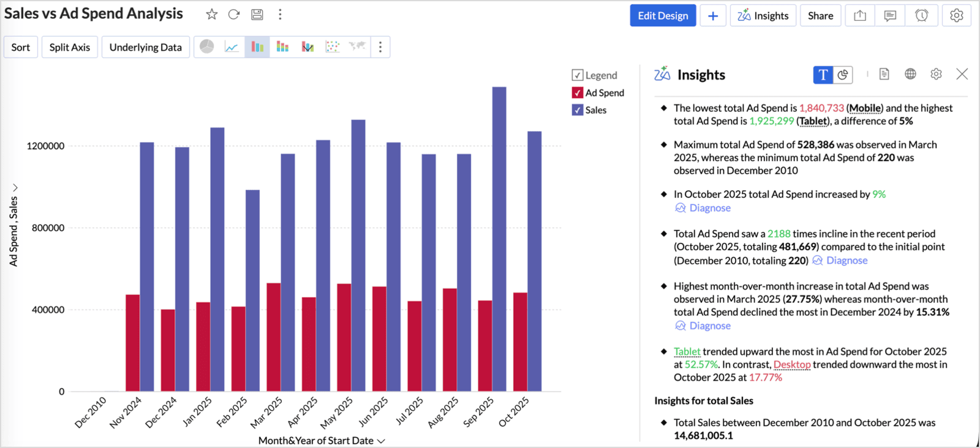Click the Edit Design button
Screen dimensions: 980x448
pyautogui.click(x=663, y=16)
